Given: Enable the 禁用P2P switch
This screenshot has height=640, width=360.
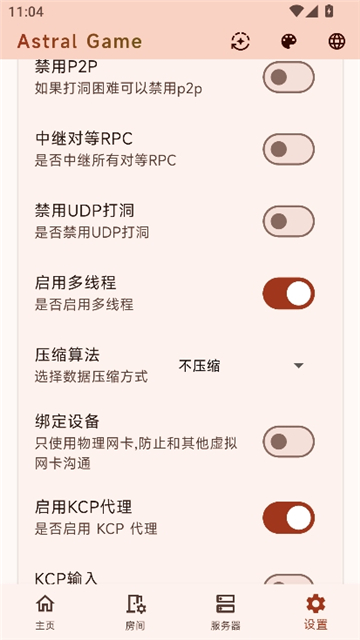Looking at the screenshot, I should click(289, 77).
